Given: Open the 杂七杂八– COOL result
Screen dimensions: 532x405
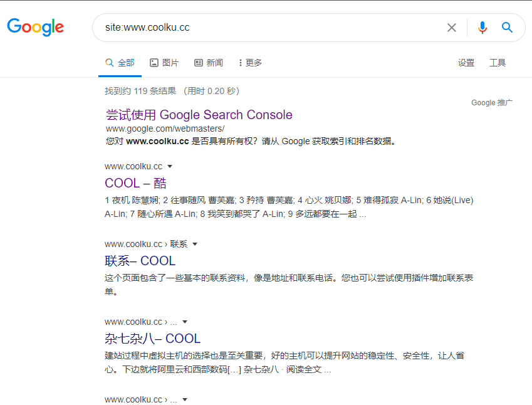Looking at the screenshot, I should 153,339.
